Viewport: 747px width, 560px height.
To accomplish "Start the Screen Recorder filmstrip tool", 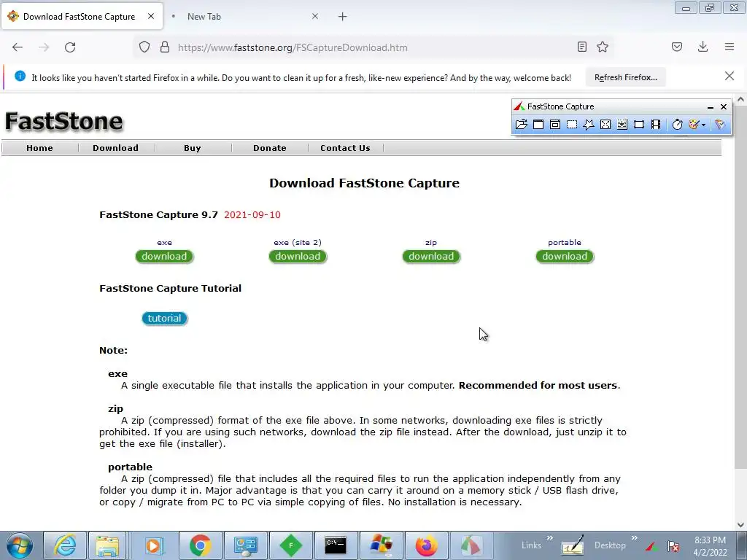I will point(656,124).
